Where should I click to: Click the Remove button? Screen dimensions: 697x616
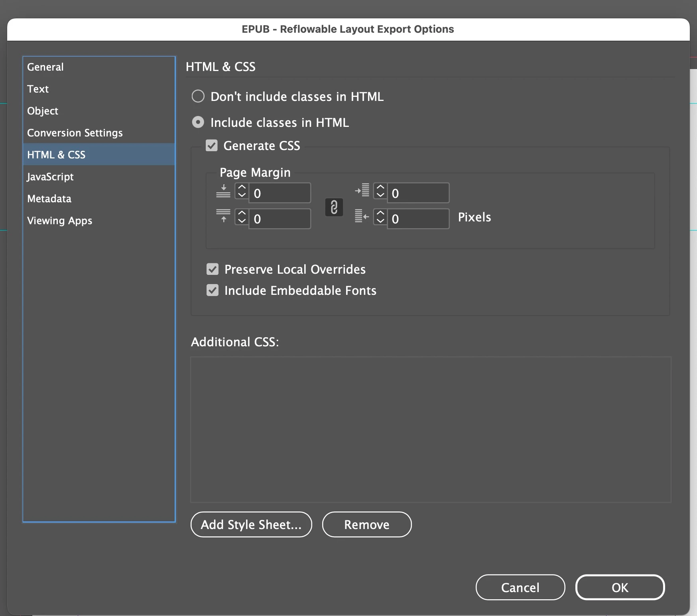coord(367,525)
